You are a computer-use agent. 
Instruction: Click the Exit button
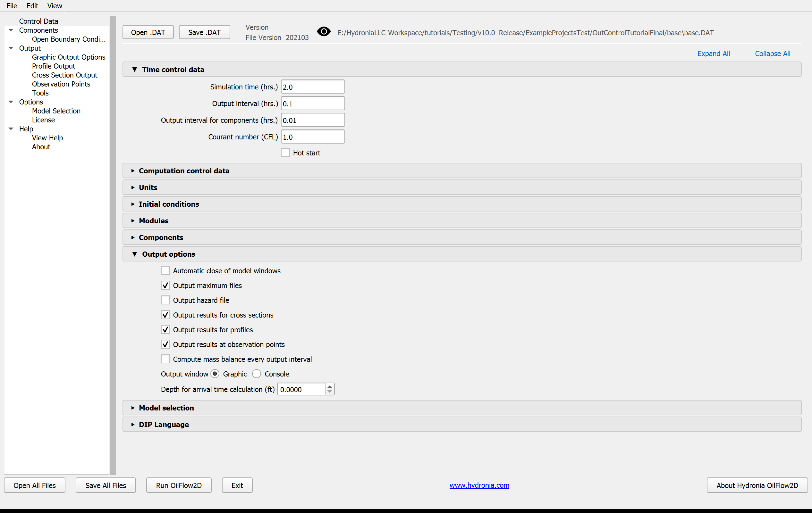coord(237,485)
